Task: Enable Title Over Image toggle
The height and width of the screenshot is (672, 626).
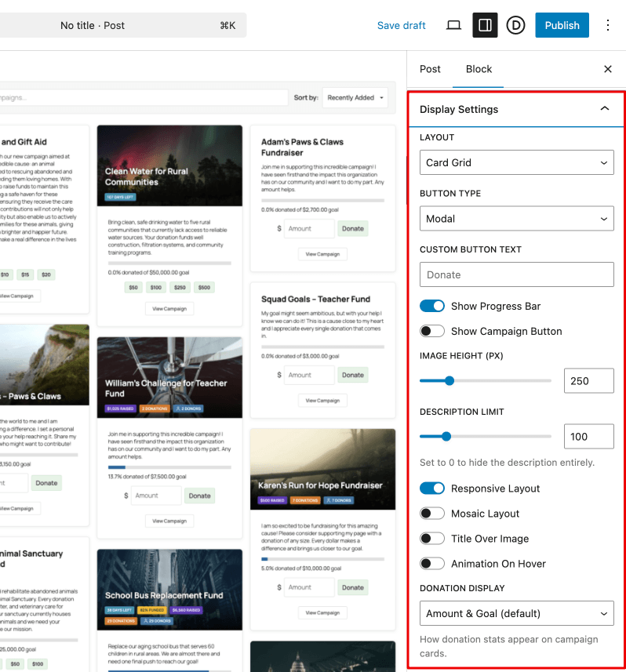Action: coord(432,539)
